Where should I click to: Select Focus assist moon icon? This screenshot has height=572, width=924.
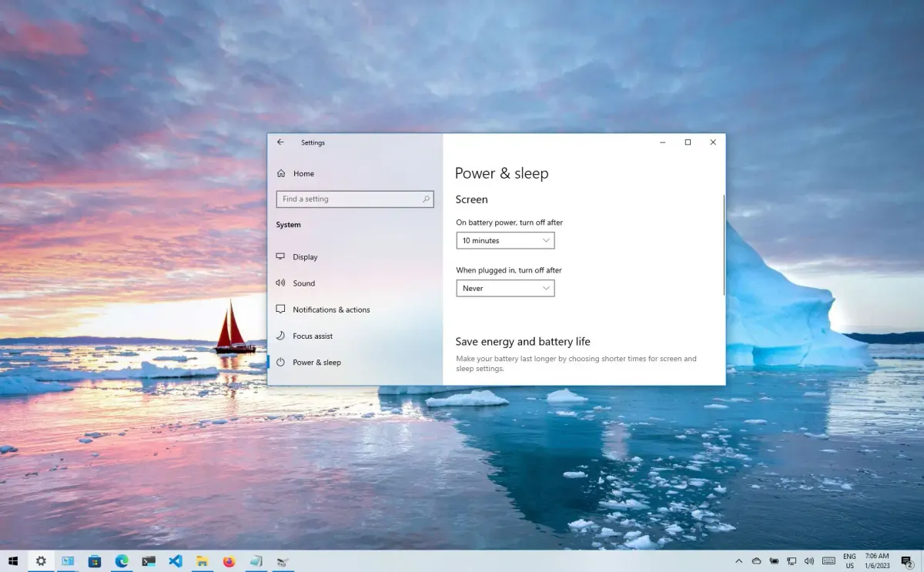click(x=280, y=336)
